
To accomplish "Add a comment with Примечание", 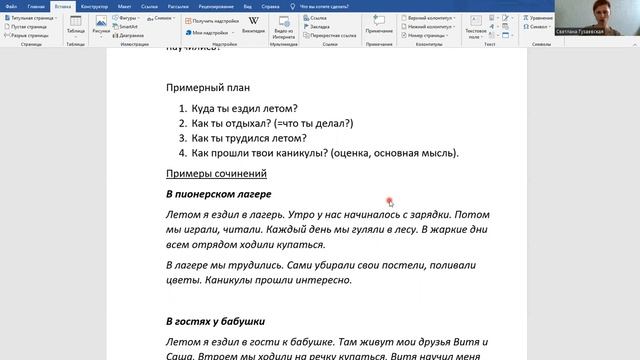I will pyautogui.click(x=379, y=24).
